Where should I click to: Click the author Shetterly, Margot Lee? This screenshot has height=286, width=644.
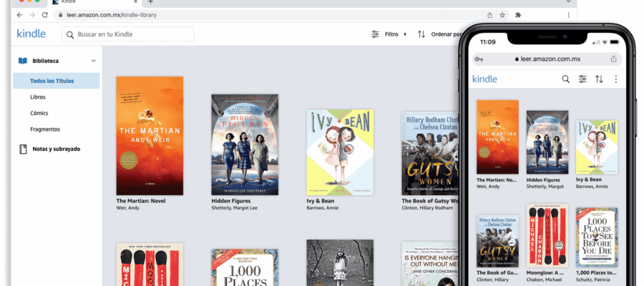pos(235,208)
